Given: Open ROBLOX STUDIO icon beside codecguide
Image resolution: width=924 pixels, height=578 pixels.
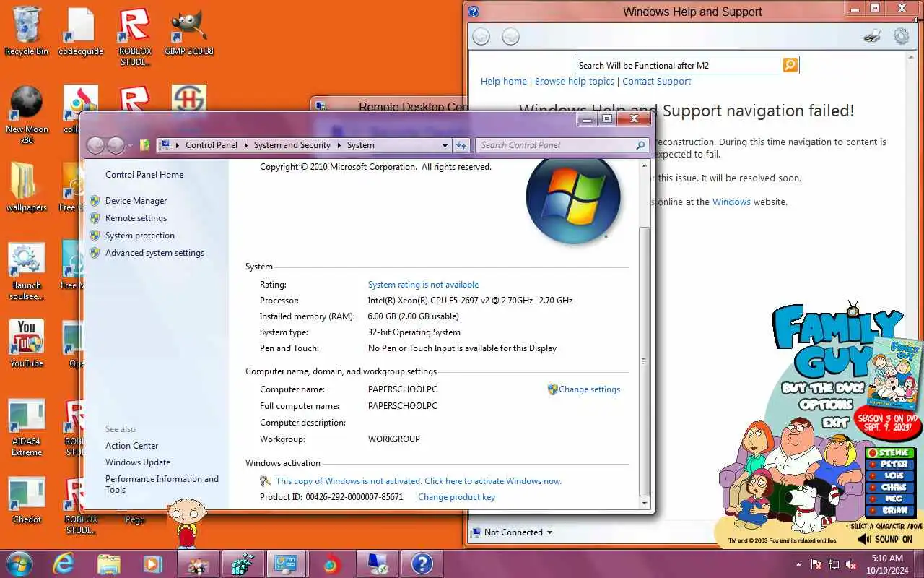Looking at the screenshot, I should pos(135,38).
